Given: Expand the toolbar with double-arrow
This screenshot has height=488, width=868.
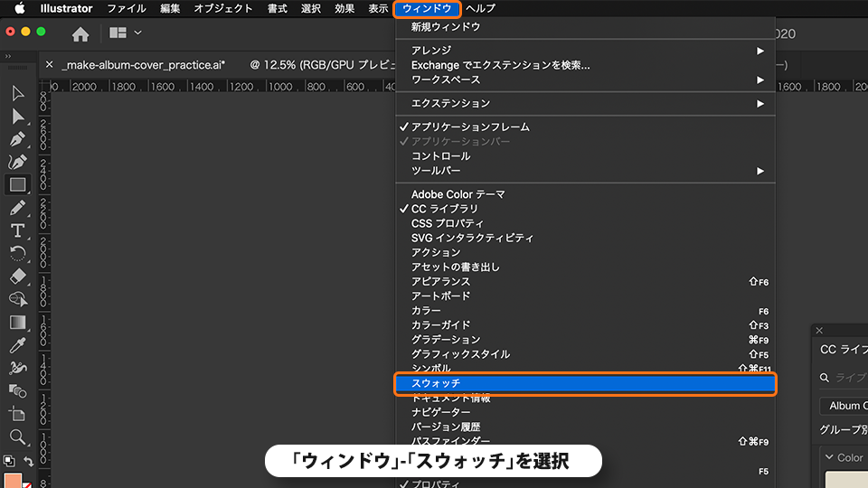Looking at the screenshot, I should coord(8,56).
